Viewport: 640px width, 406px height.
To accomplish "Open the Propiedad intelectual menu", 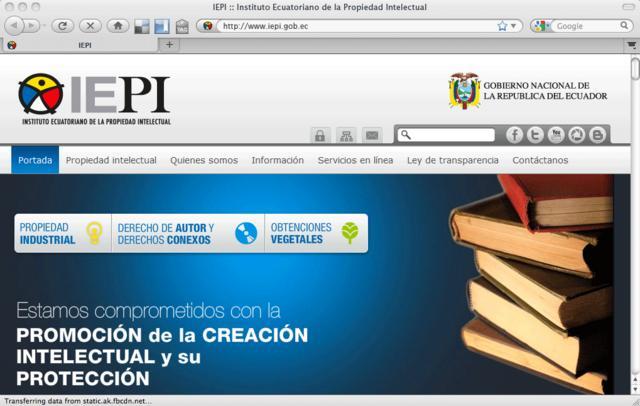I will pos(111,160).
